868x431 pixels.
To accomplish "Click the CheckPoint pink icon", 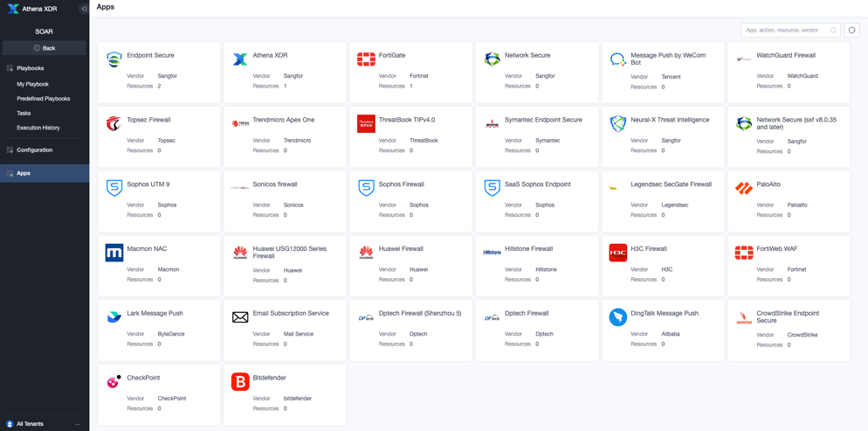I will (114, 382).
